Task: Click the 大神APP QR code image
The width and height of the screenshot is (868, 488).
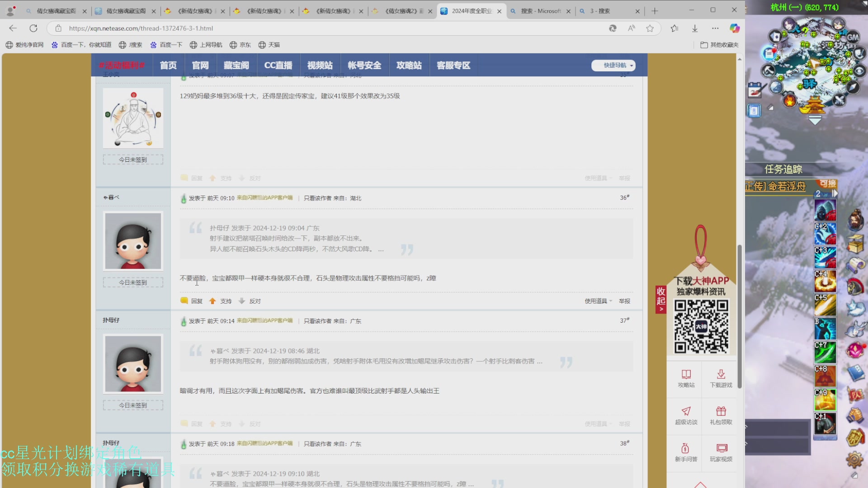Action: 701,326
